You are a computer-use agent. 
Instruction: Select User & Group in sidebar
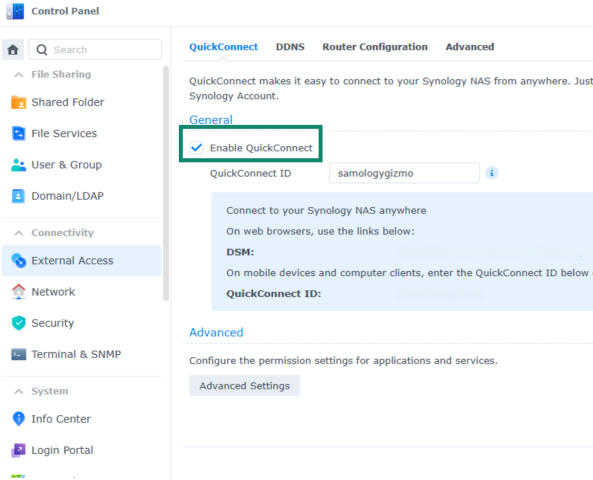[x=82, y=165]
